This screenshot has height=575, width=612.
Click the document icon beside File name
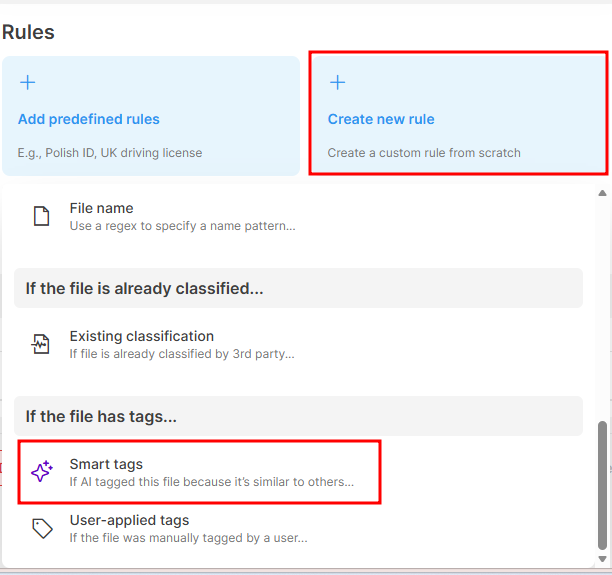click(x=41, y=216)
